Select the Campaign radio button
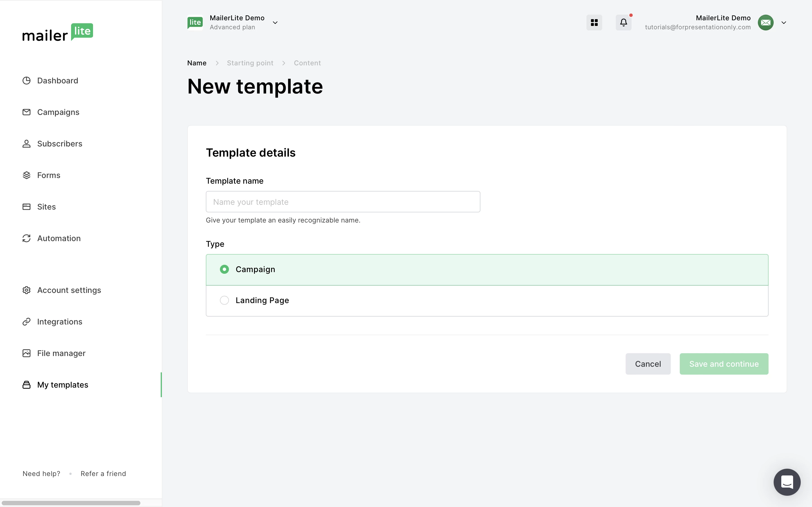 click(x=224, y=269)
